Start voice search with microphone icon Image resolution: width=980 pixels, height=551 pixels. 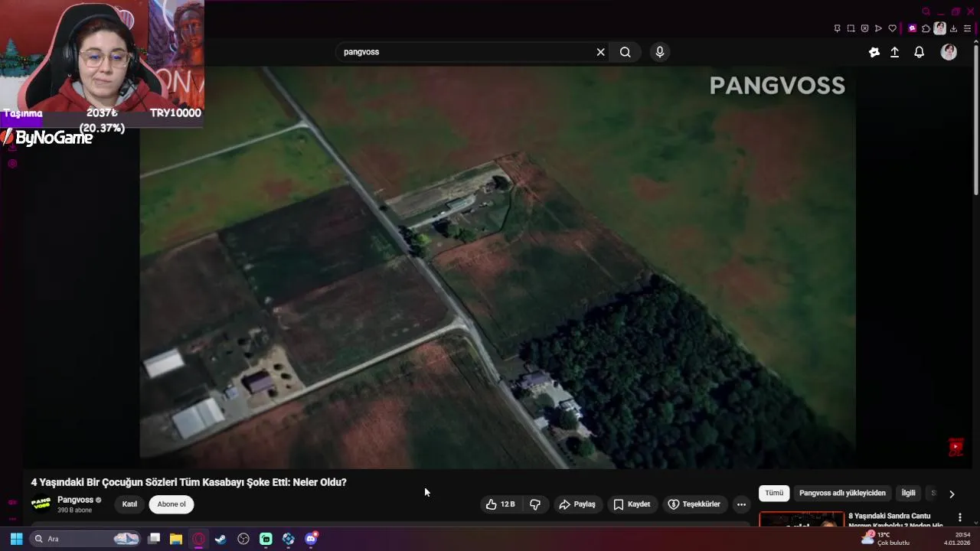point(660,52)
